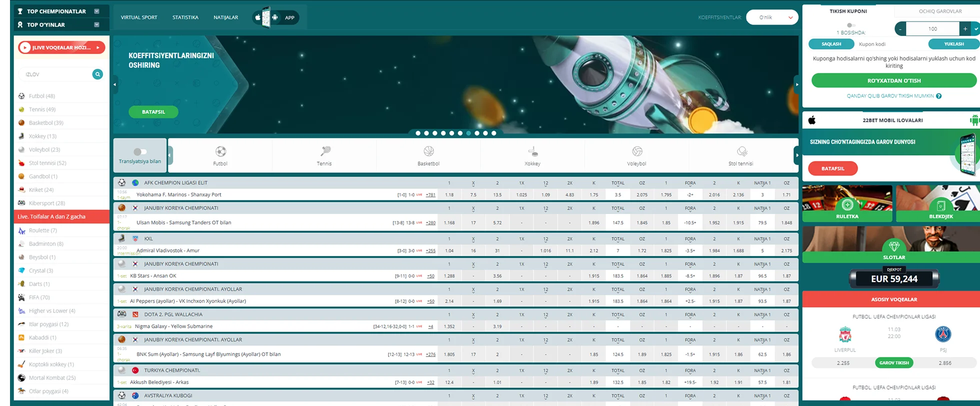
Task: Click the search magnifier icon
Action: [97, 74]
